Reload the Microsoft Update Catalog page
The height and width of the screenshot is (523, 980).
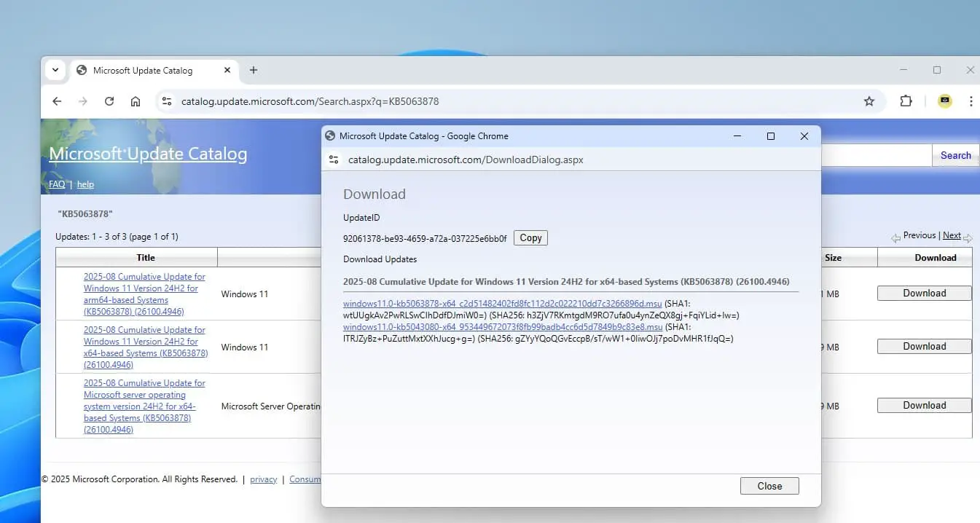109,101
